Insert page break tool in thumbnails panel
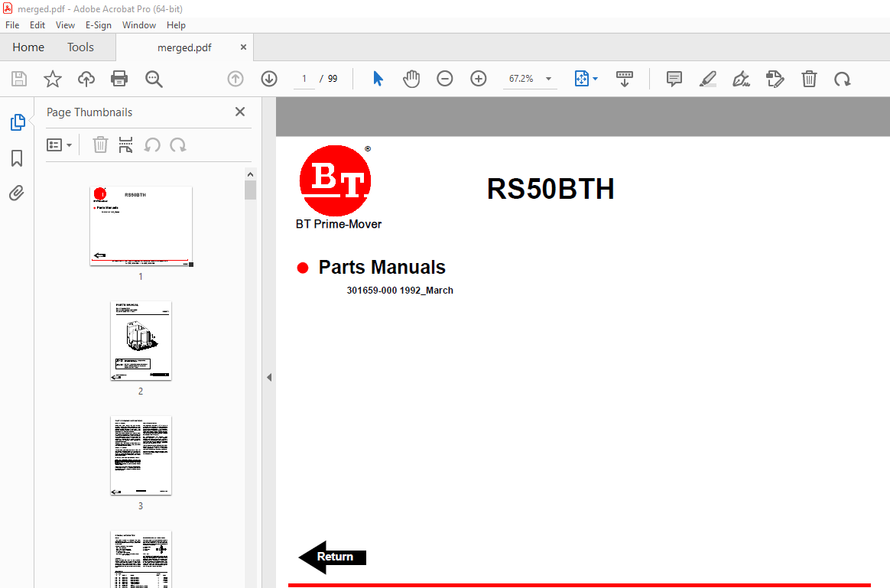 (x=126, y=145)
